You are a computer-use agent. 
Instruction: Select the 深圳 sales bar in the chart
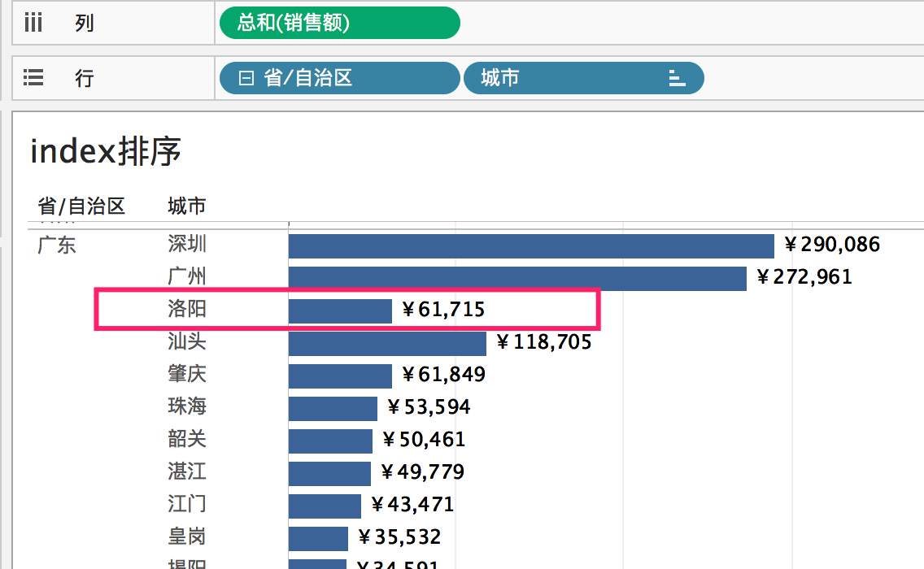529,245
